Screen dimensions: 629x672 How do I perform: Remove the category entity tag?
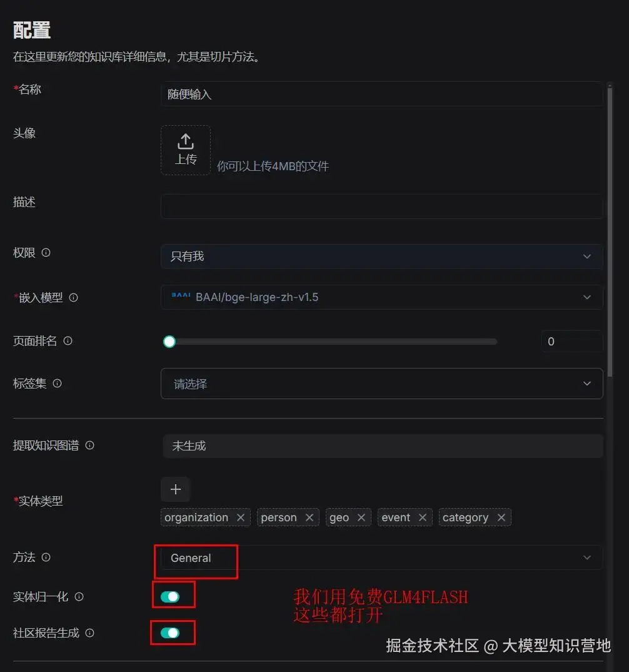tap(501, 517)
